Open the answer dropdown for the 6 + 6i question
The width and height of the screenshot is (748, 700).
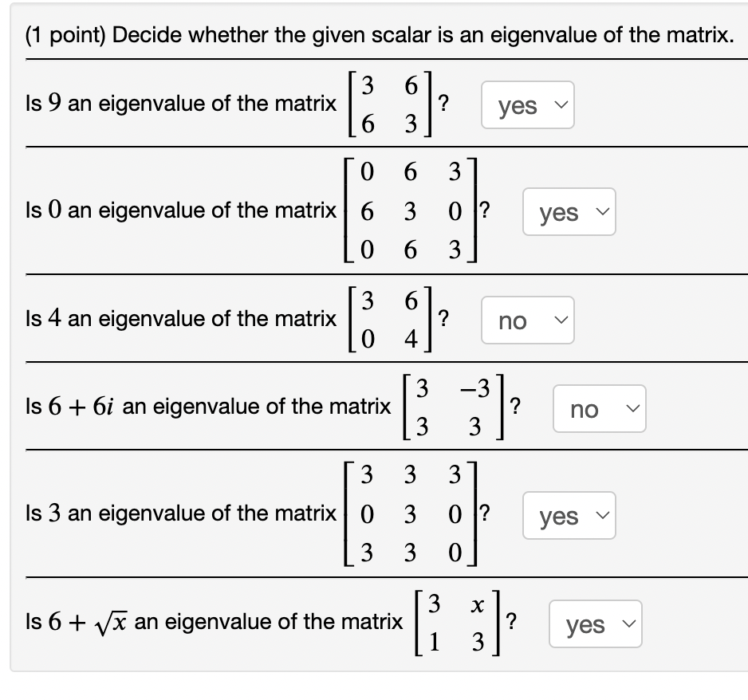point(599,408)
